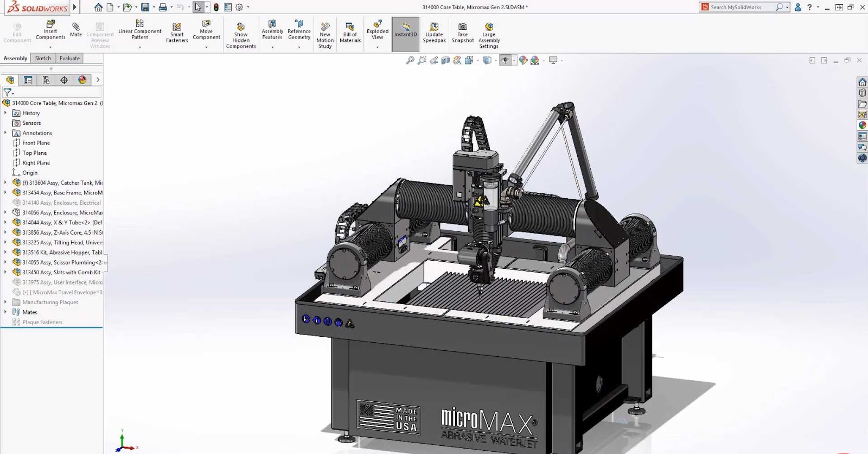868x454 pixels.
Task: Save the assembly with the floppy icon
Action: coord(145,7)
